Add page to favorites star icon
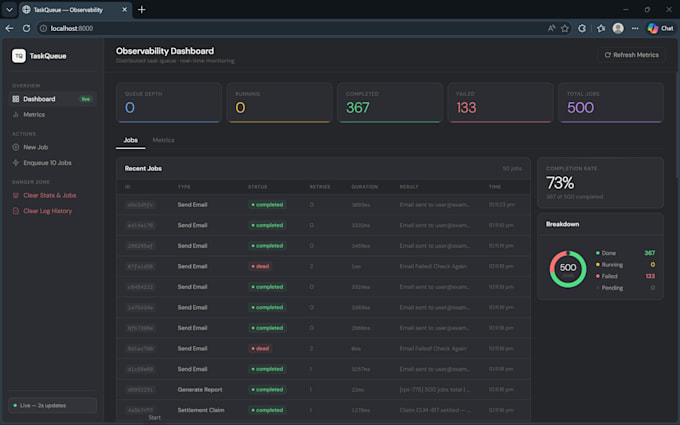This screenshot has width=680, height=425. click(565, 28)
